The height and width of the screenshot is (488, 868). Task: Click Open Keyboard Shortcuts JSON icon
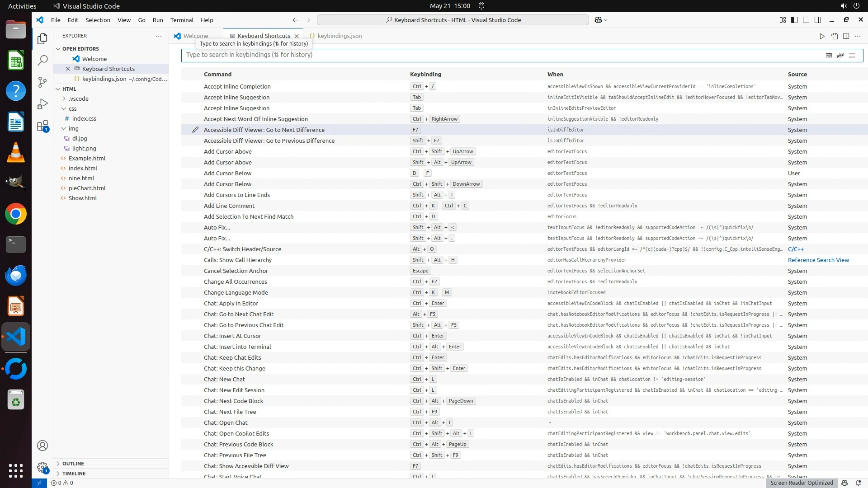click(x=834, y=36)
